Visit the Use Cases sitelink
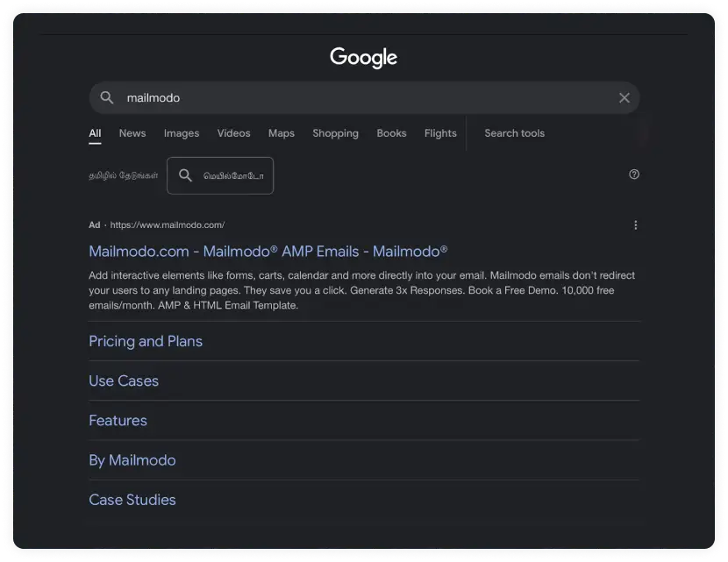 click(124, 381)
